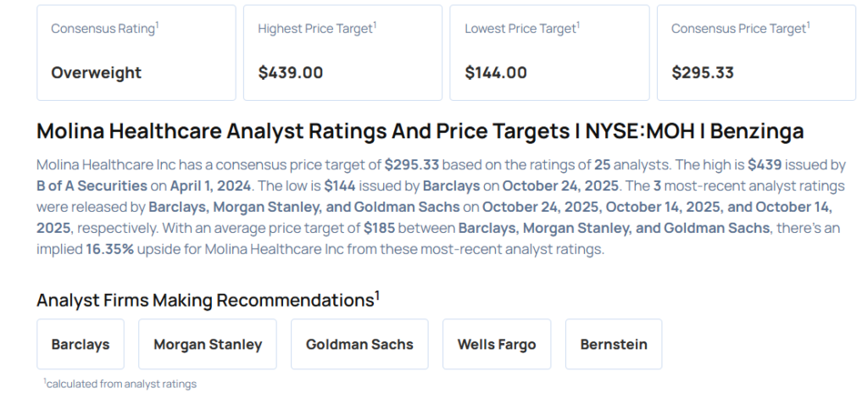
Task: Click the $185 average price target text
Action: (381, 228)
